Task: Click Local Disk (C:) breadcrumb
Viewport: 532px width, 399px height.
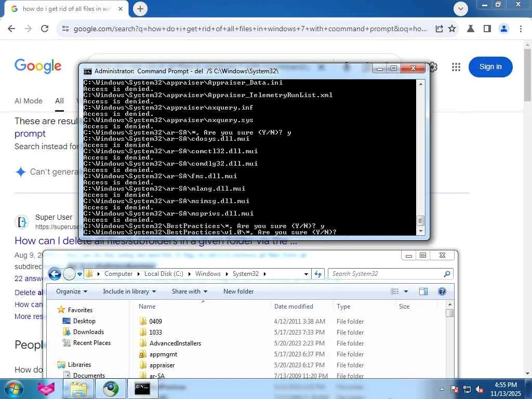Action: point(164,274)
